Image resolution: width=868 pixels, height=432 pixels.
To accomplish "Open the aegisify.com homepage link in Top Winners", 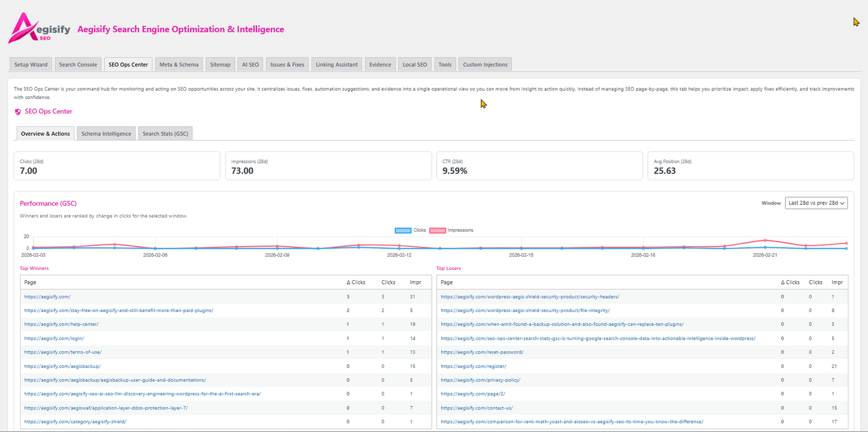I will 47,297.
